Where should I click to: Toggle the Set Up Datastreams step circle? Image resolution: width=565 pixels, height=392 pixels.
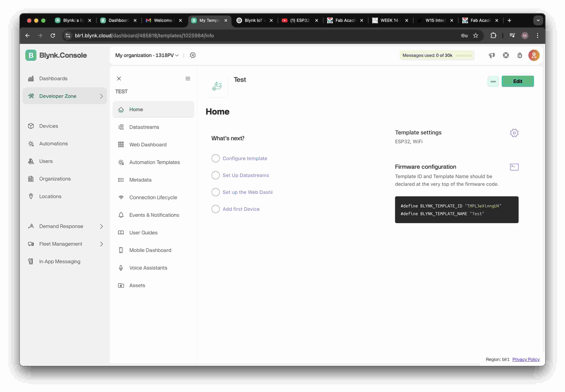tap(216, 175)
